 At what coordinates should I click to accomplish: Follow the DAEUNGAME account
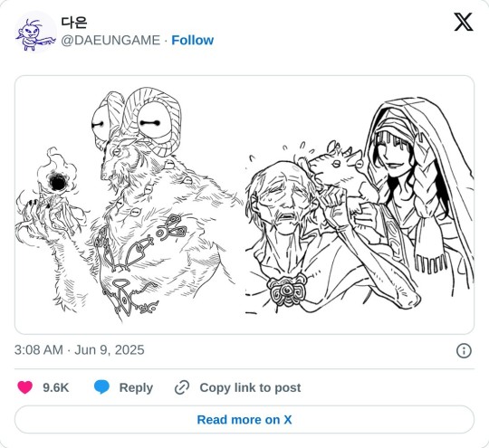[x=192, y=40]
